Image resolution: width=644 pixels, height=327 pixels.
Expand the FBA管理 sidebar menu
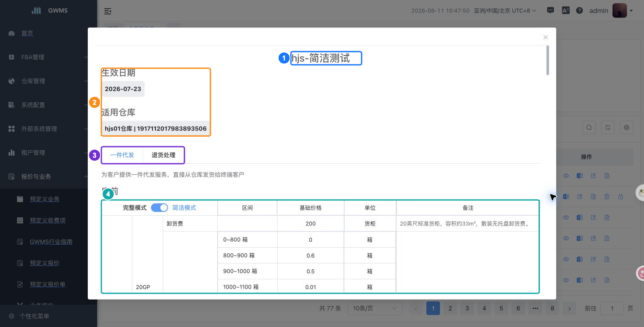(x=49, y=57)
